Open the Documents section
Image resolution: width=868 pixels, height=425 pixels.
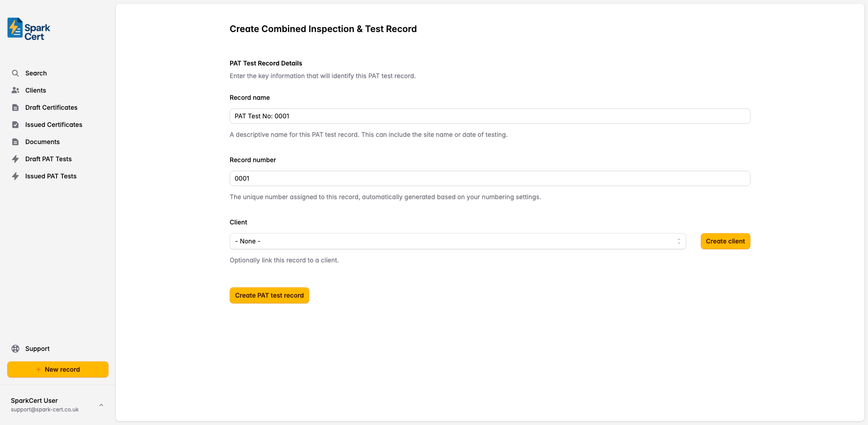click(42, 141)
